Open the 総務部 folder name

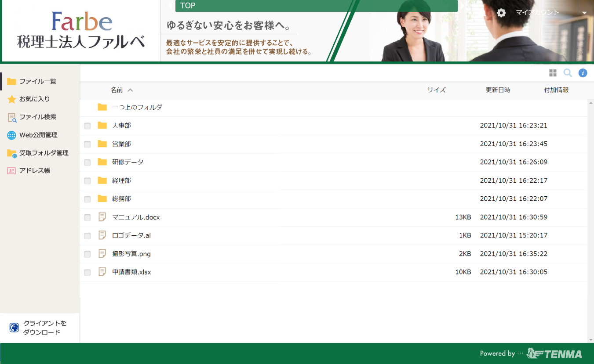(x=121, y=199)
